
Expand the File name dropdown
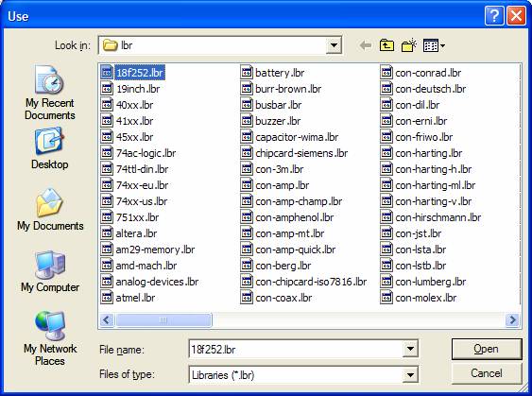[410, 349]
